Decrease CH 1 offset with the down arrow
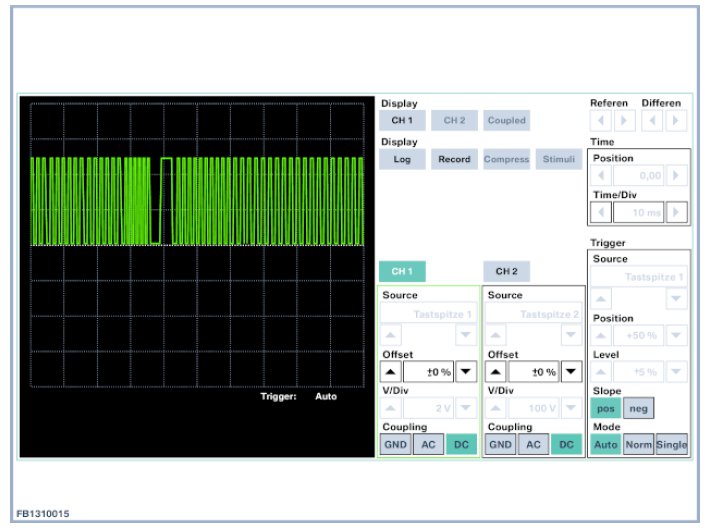 tap(465, 373)
